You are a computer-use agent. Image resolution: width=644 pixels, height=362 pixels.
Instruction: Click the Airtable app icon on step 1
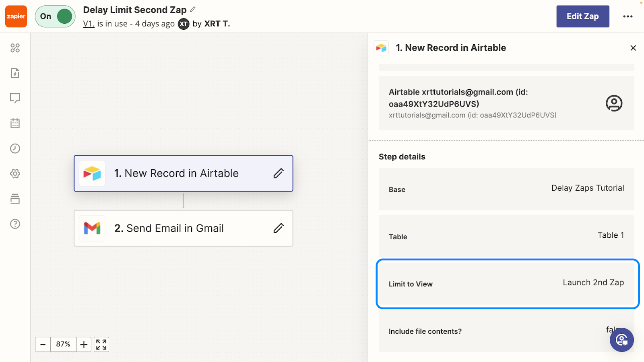click(x=92, y=173)
